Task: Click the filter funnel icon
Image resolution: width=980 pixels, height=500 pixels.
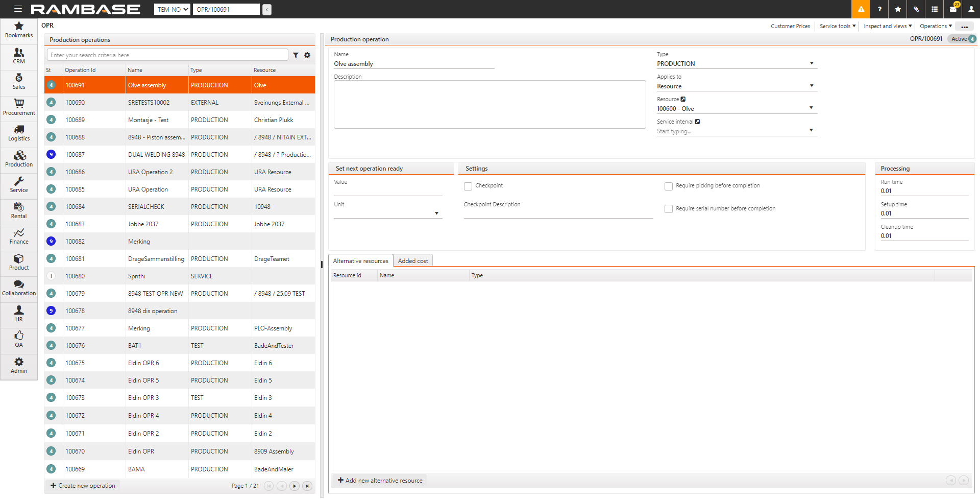Action: (x=296, y=55)
